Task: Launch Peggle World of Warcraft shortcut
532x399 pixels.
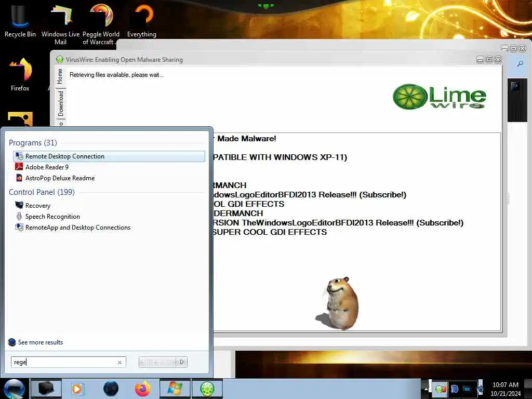Action: tap(101, 24)
